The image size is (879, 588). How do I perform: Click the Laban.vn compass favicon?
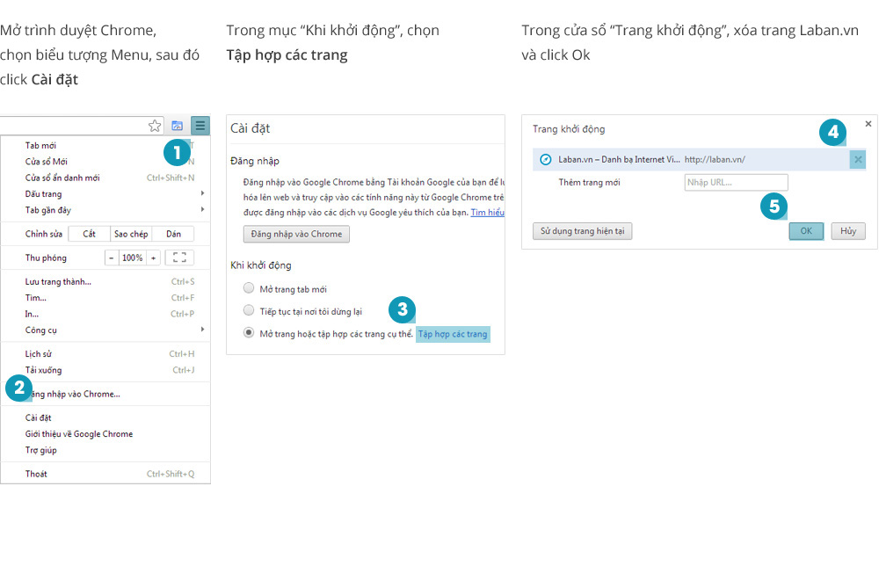[545, 159]
